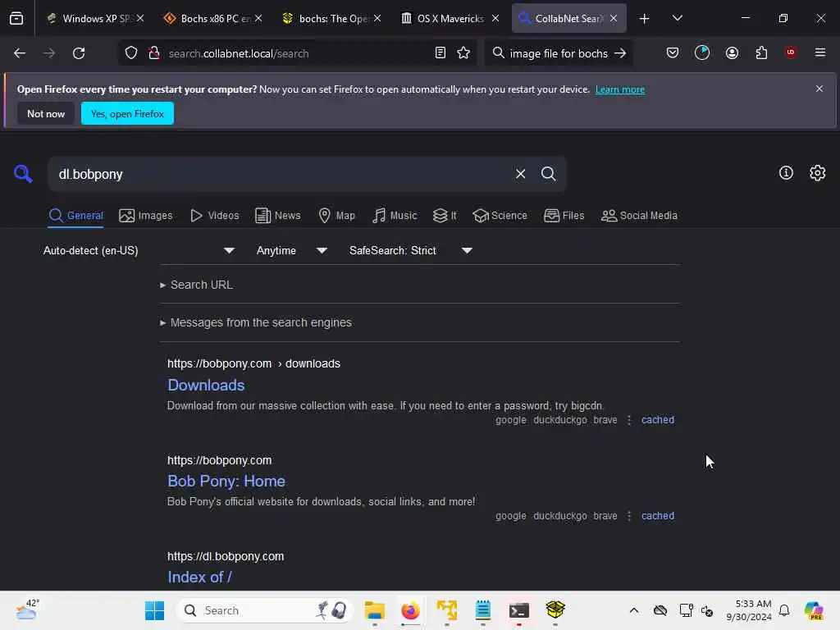840x630 pixels.
Task: Select the Science search category
Action: pos(500,216)
